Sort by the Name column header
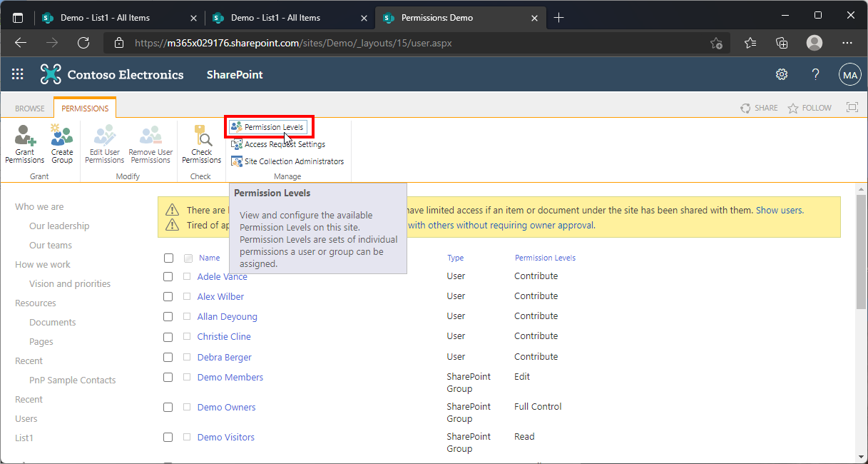 click(209, 258)
